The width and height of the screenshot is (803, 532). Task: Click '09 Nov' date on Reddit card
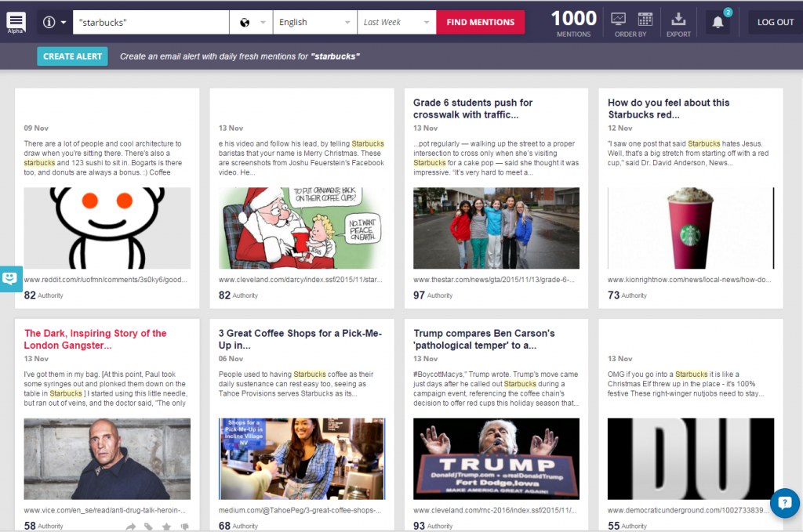point(36,128)
